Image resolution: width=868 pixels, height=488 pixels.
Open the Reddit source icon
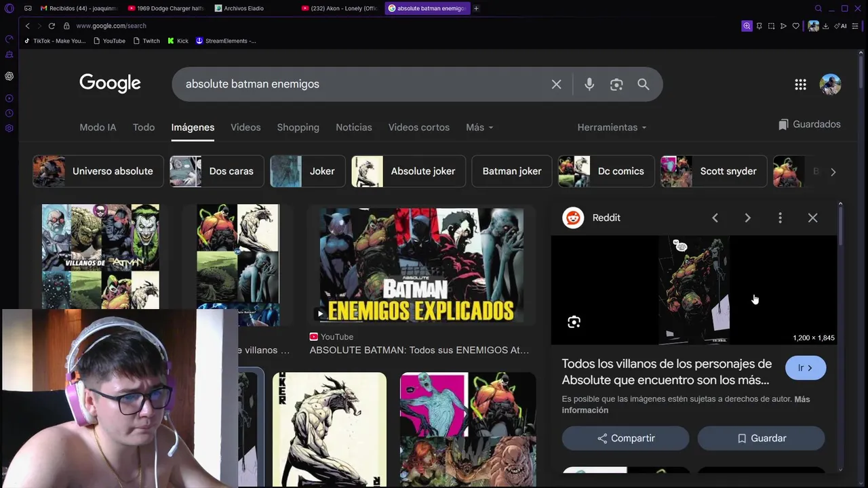[x=573, y=218]
